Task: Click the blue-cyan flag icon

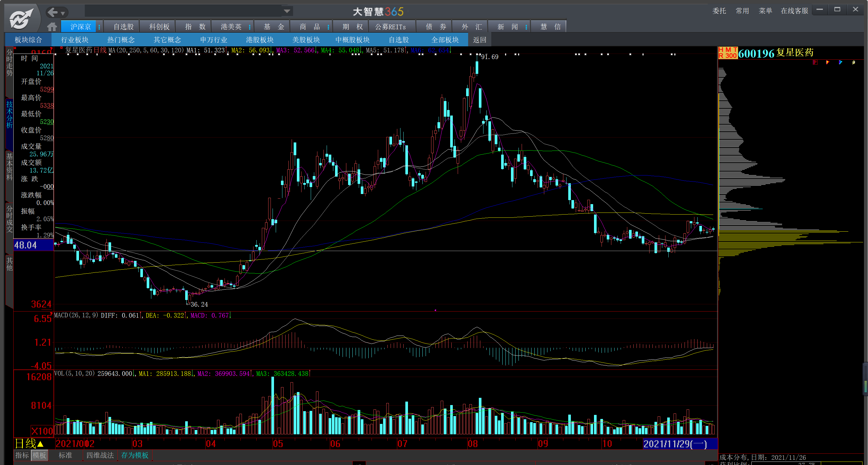Action: [x=841, y=62]
